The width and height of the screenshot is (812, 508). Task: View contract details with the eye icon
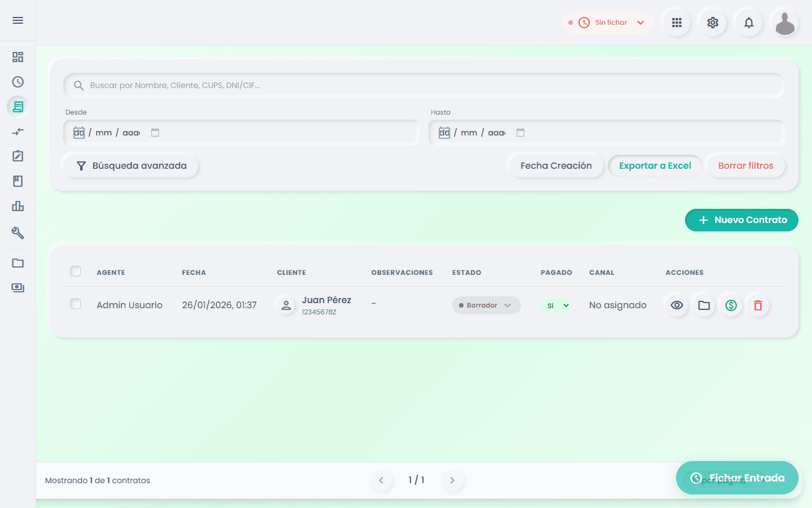pos(677,305)
